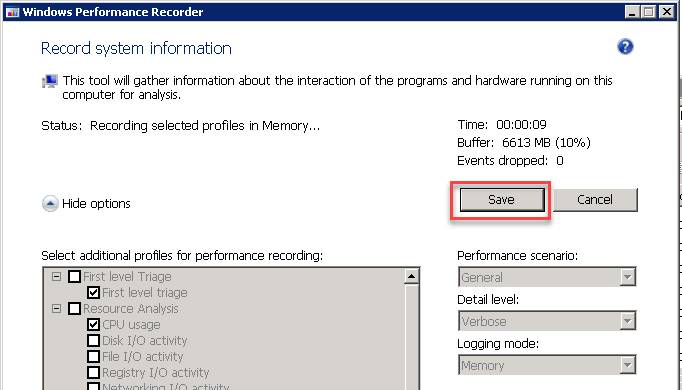Click the 'Recording selected profiles in Memory...' status text

pyautogui.click(x=205, y=126)
